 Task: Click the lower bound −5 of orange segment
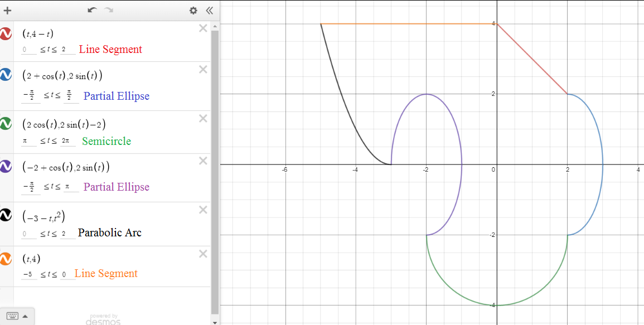28,274
